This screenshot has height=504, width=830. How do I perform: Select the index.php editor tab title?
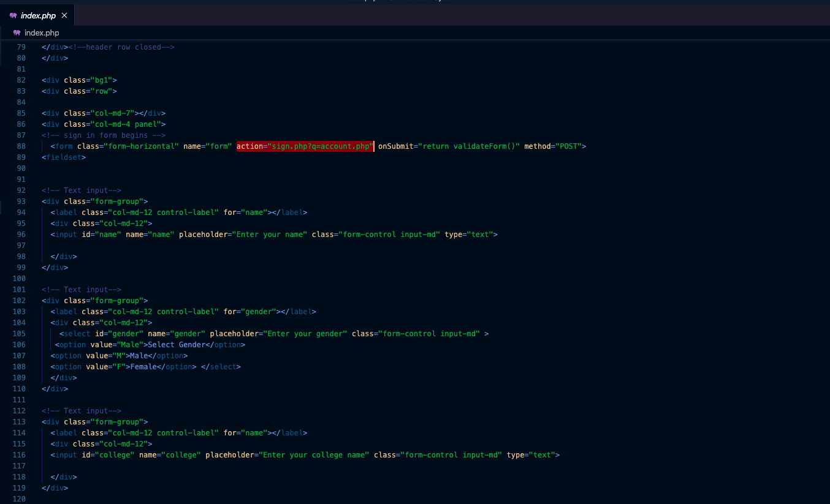click(x=38, y=15)
